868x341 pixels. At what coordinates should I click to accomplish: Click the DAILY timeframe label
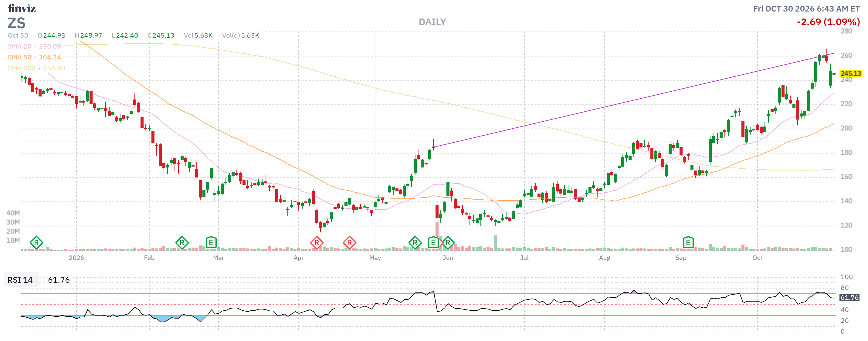click(432, 22)
